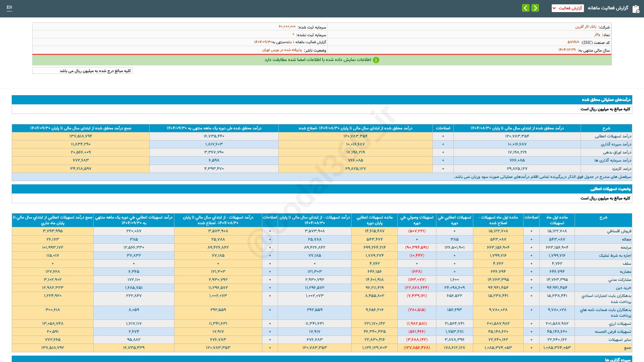Click the شرح column header in revenue table
This screenshot has width=644, height=362.
pos(606,128)
